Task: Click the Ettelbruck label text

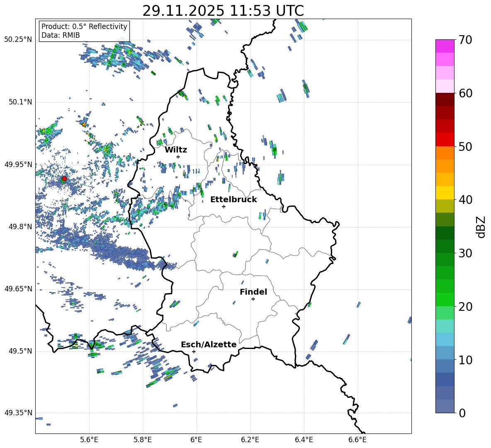Action: 233,200
